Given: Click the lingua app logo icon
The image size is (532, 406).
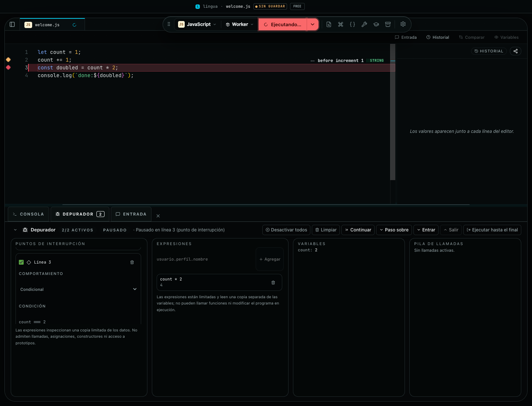Looking at the screenshot, I should coord(198,6).
